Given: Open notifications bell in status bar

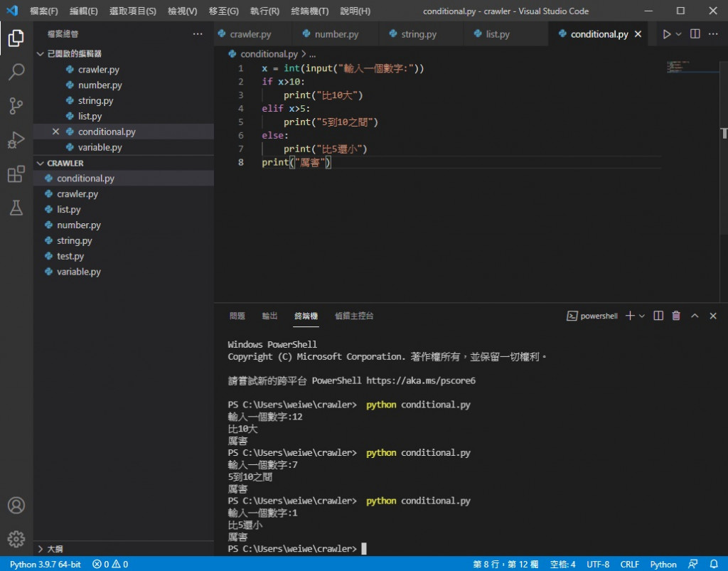Looking at the screenshot, I should click(x=714, y=564).
